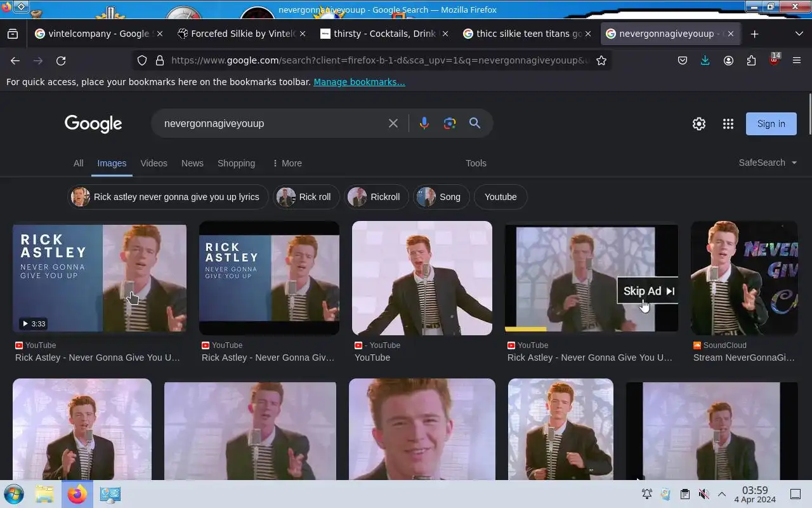Open the extensions puzzle icon
The width and height of the screenshot is (812, 508).
tap(751, 60)
